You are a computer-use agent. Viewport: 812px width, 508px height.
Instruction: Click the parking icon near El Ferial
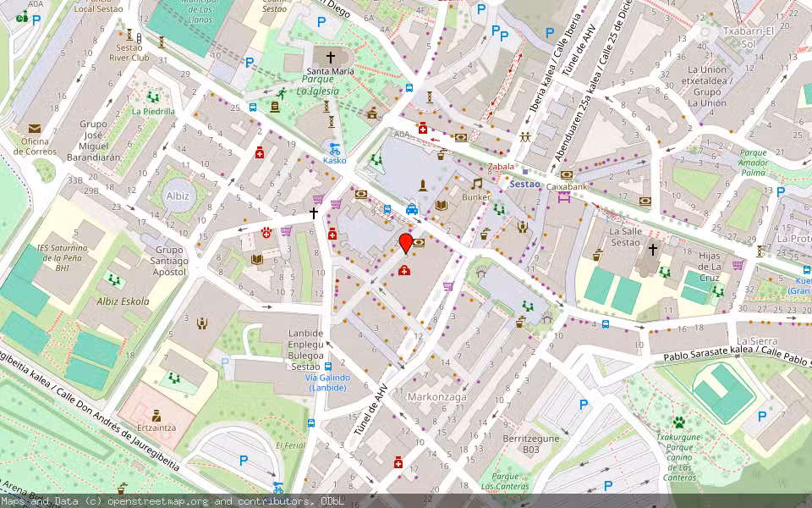pos(244,461)
